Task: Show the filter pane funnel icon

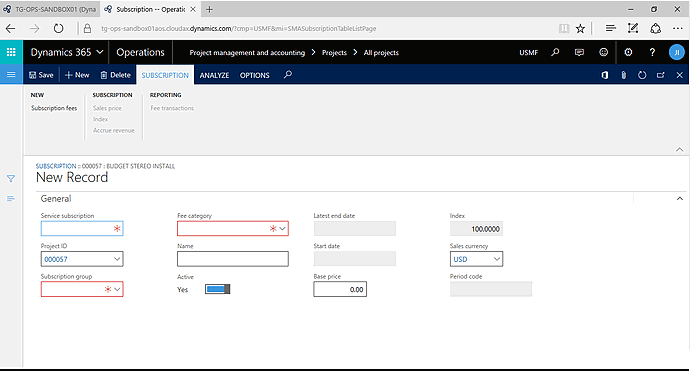Action: click(x=11, y=178)
